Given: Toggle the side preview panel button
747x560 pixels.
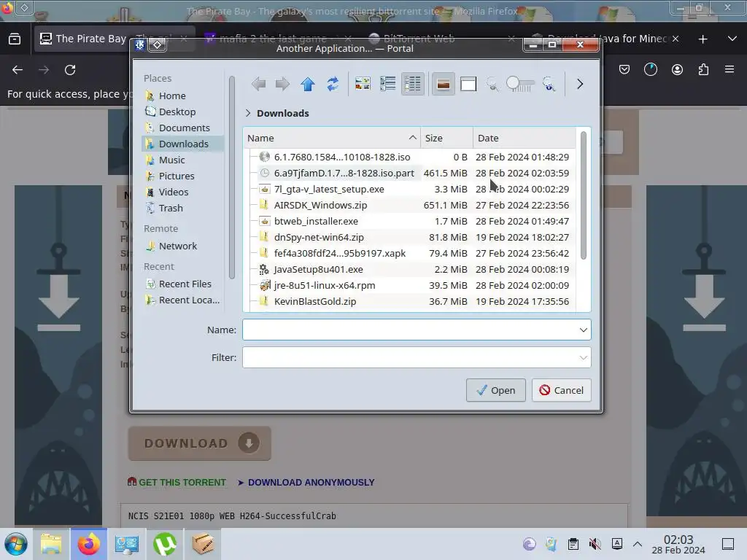Looking at the screenshot, I should [468, 85].
